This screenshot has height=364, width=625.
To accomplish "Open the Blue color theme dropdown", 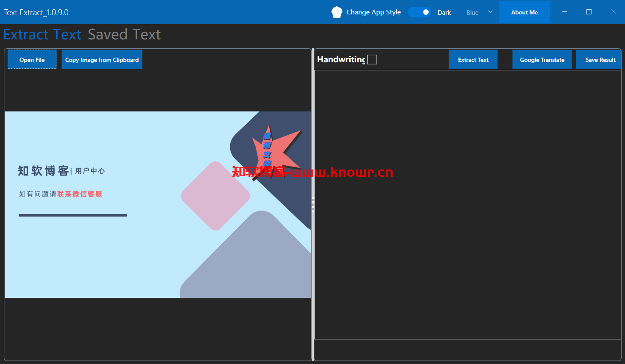I will (480, 12).
